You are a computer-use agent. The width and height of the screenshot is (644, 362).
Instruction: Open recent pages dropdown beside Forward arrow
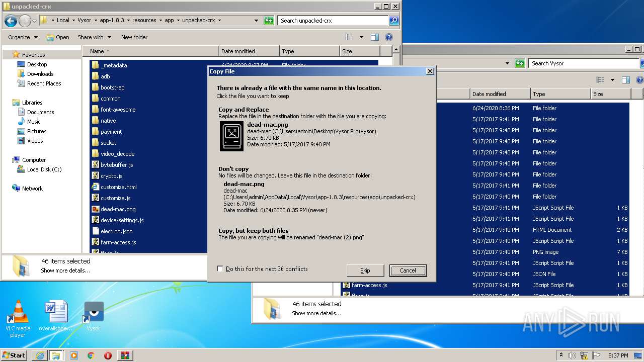click(34, 21)
